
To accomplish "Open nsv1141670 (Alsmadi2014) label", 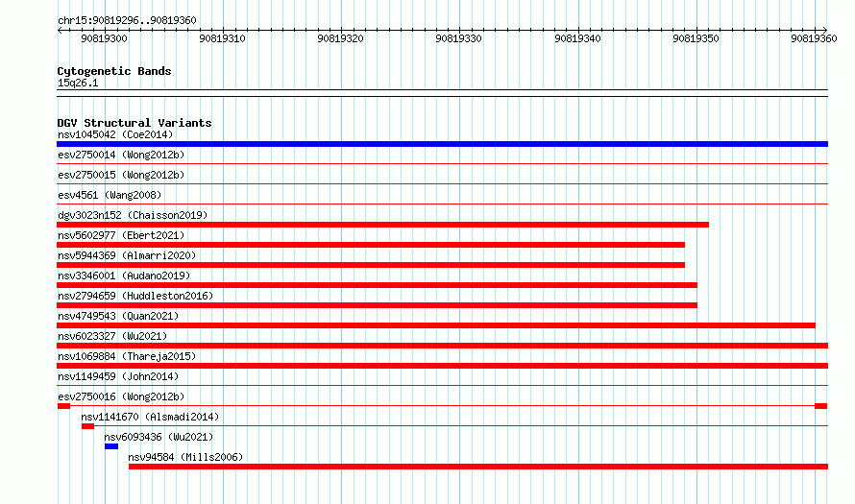I will (150, 417).
